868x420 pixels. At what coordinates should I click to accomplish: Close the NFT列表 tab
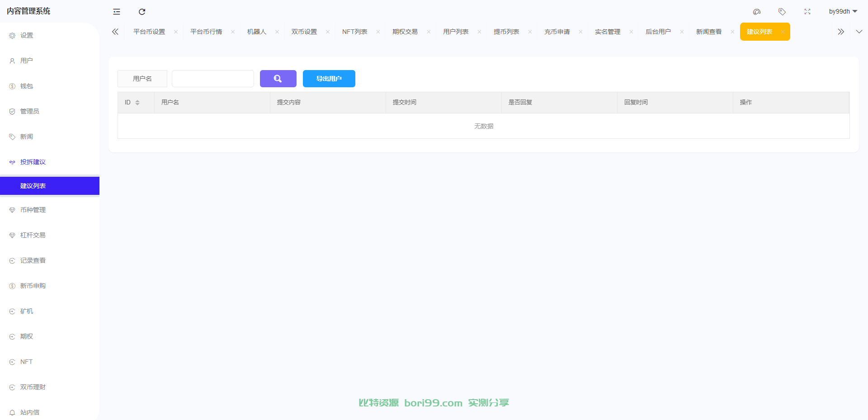point(378,32)
